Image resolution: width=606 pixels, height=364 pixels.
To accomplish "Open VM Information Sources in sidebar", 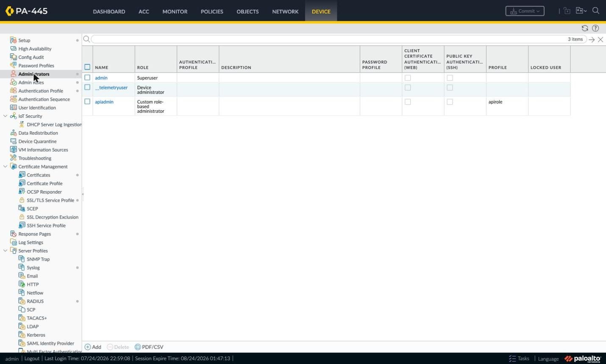I will [43, 150].
